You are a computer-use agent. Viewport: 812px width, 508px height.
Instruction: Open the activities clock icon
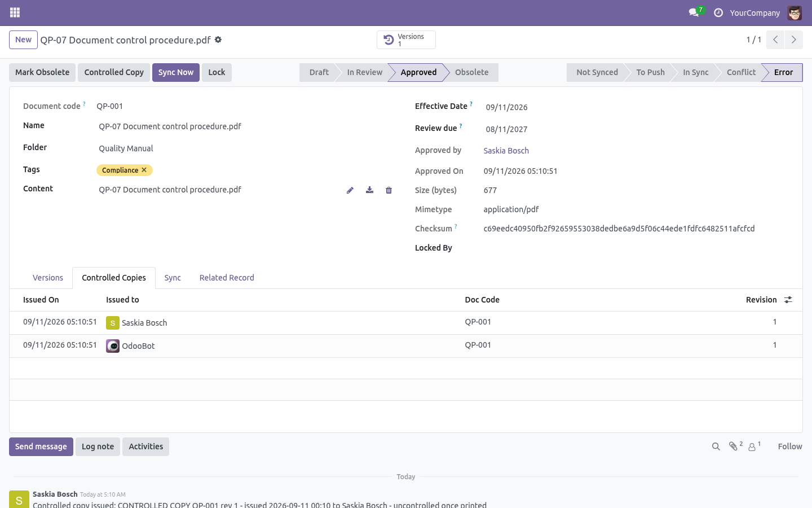(x=718, y=12)
